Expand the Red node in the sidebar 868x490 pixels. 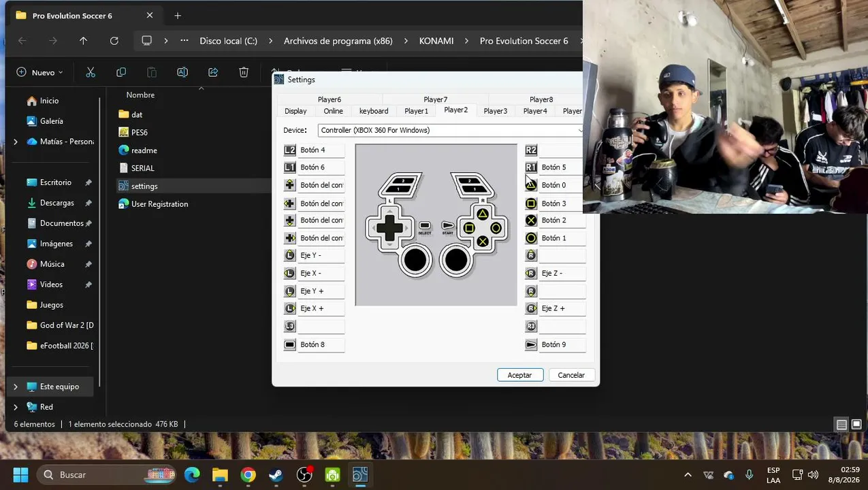16,407
